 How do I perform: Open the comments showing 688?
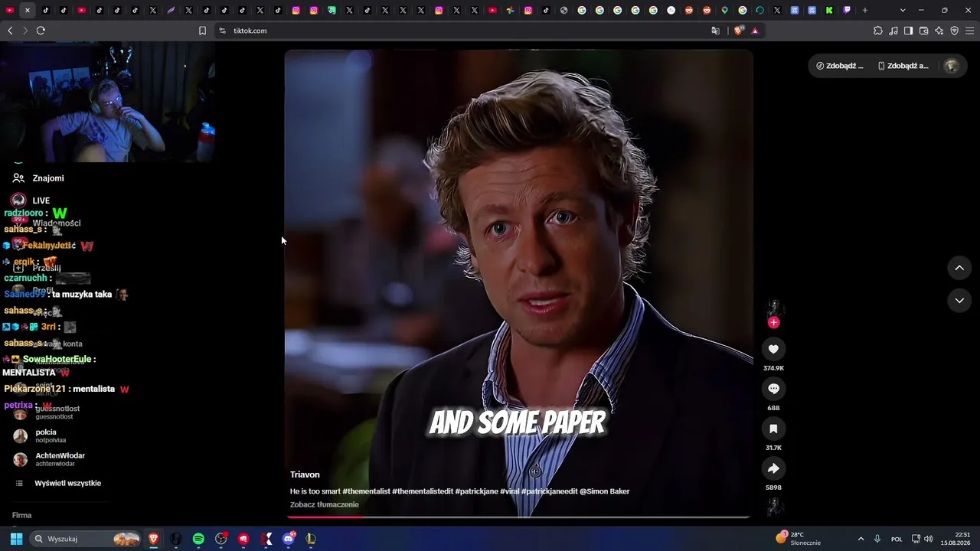click(773, 389)
